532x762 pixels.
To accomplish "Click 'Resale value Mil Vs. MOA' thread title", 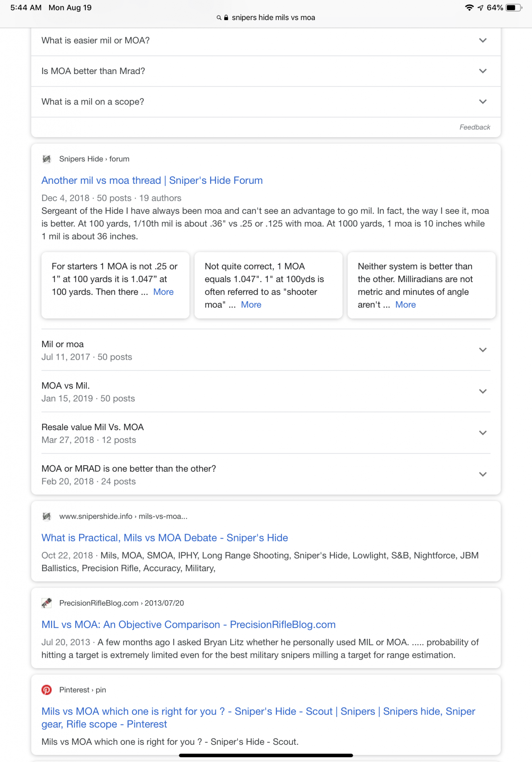I will [93, 427].
